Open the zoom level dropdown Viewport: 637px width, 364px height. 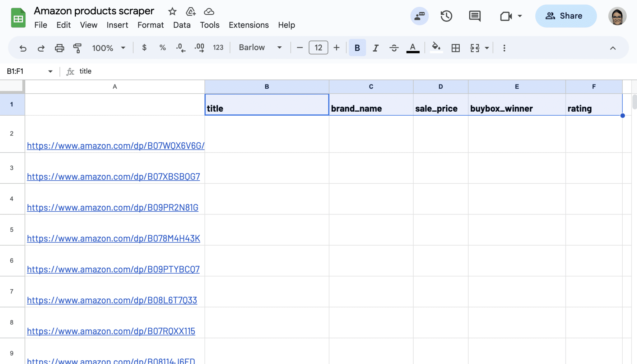coord(108,48)
